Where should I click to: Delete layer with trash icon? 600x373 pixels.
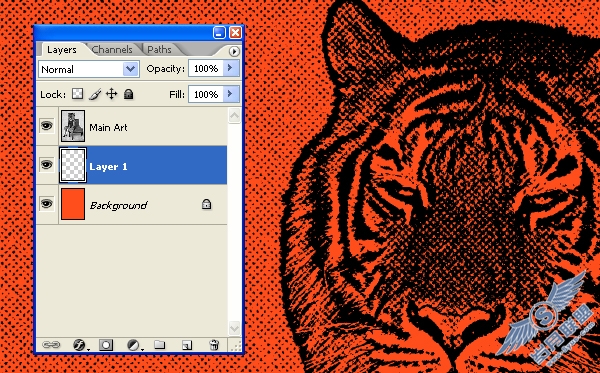point(214,345)
